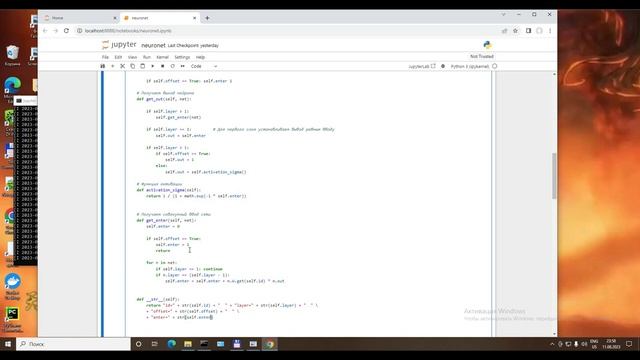Screen dimensions: 640x360
Task: Click the taskbar search box
Action: click(73, 344)
